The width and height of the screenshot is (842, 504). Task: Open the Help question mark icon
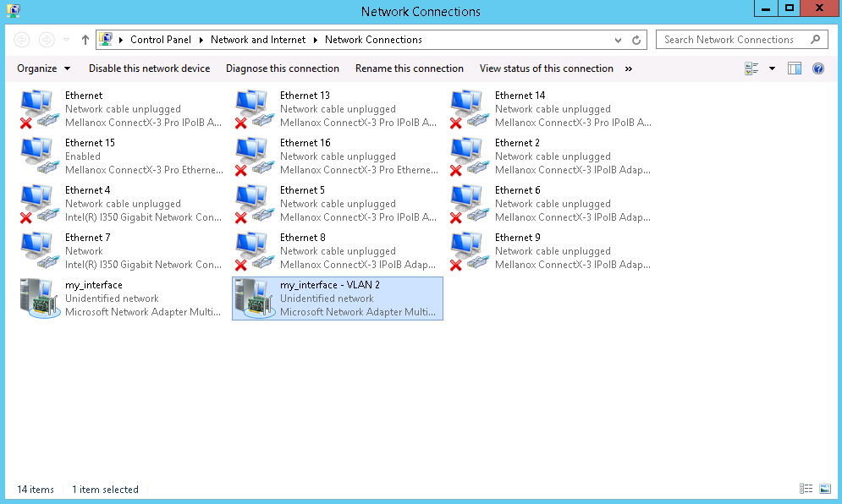817,68
